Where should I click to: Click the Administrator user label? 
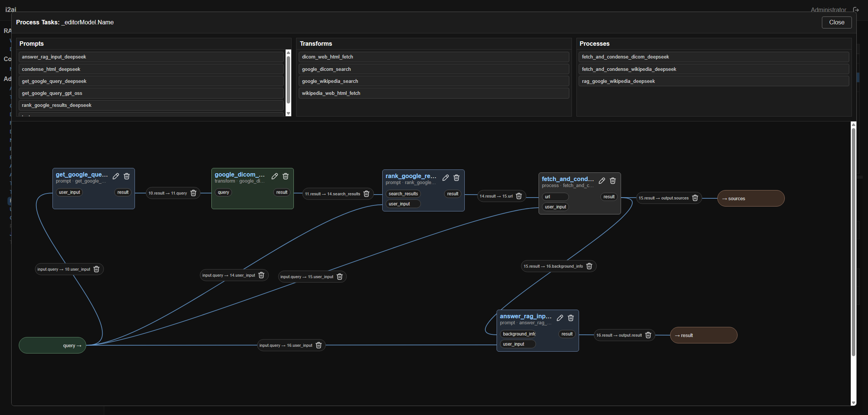828,10
